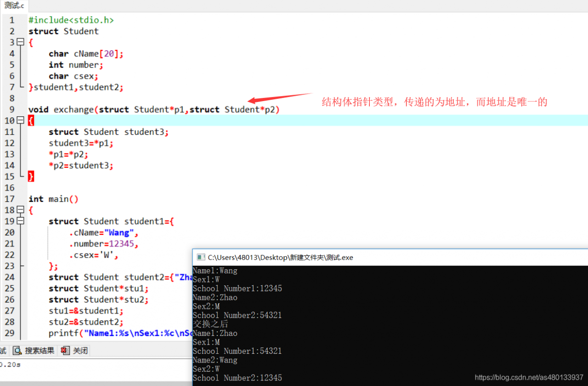
Task: Click console output Name1:Zhao
Action: tap(215, 333)
